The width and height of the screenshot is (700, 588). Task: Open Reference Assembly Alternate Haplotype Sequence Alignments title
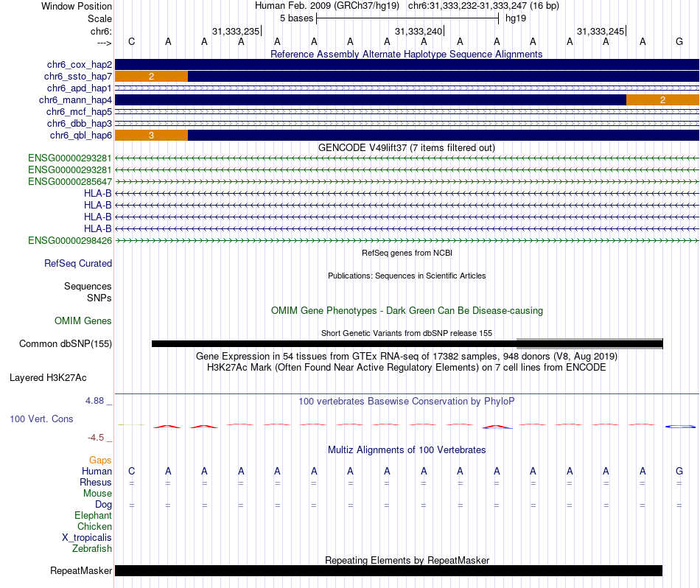[407, 54]
